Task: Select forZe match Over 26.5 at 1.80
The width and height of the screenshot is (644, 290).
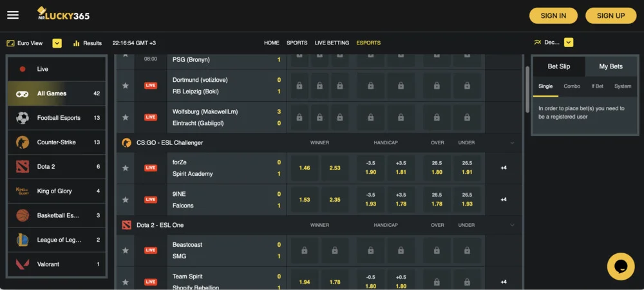Action: [x=437, y=168]
